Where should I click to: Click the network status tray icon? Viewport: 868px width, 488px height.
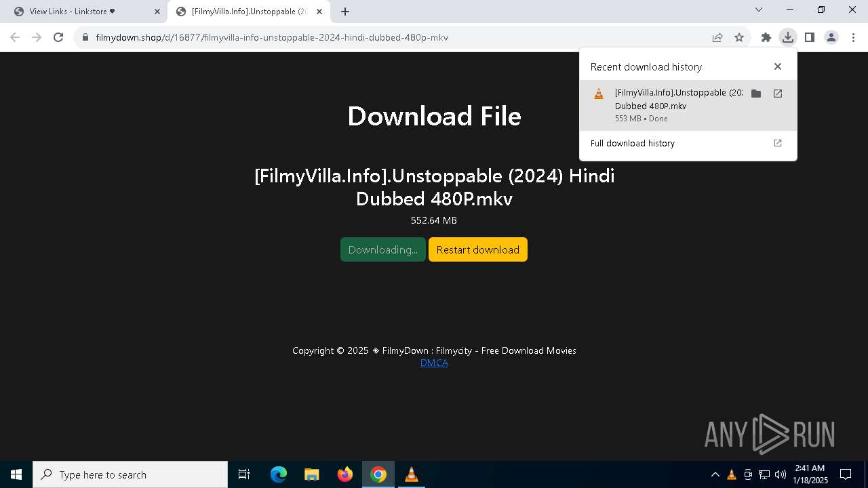pyautogui.click(x=764, y=474)
